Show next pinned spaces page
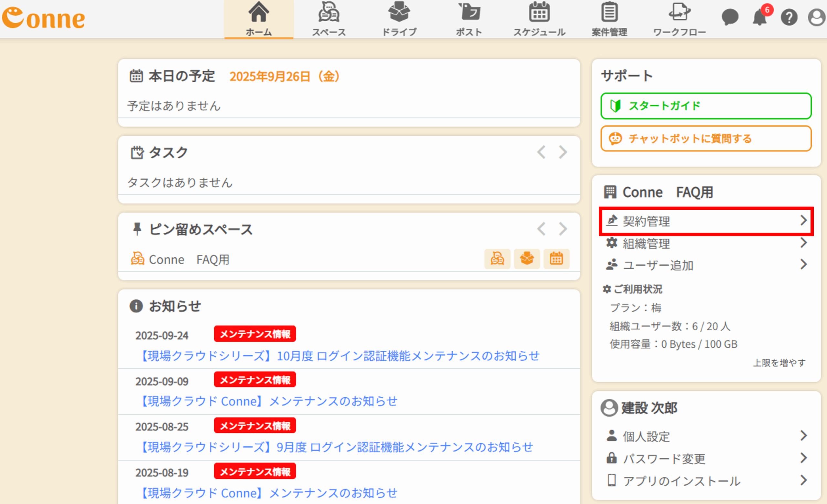The height and width of the screenshot is (504, 827). (x=563, y=229)
